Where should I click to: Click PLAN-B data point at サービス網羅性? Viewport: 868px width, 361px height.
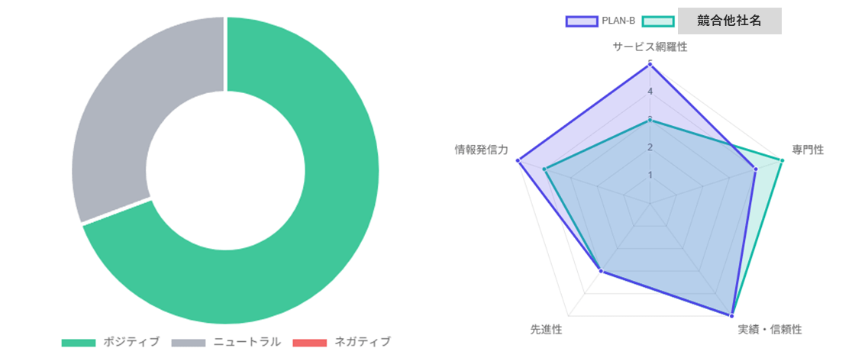pos(650,64)
